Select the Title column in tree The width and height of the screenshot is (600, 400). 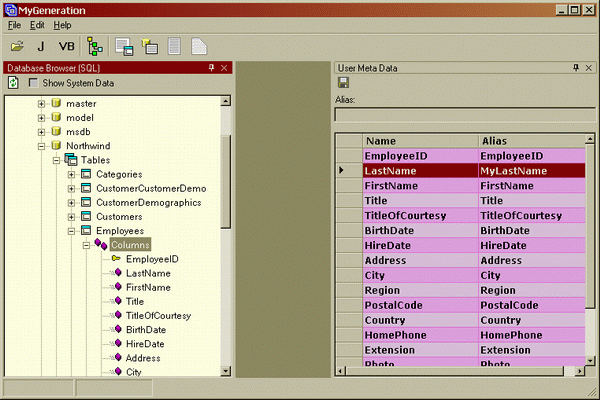135,301
